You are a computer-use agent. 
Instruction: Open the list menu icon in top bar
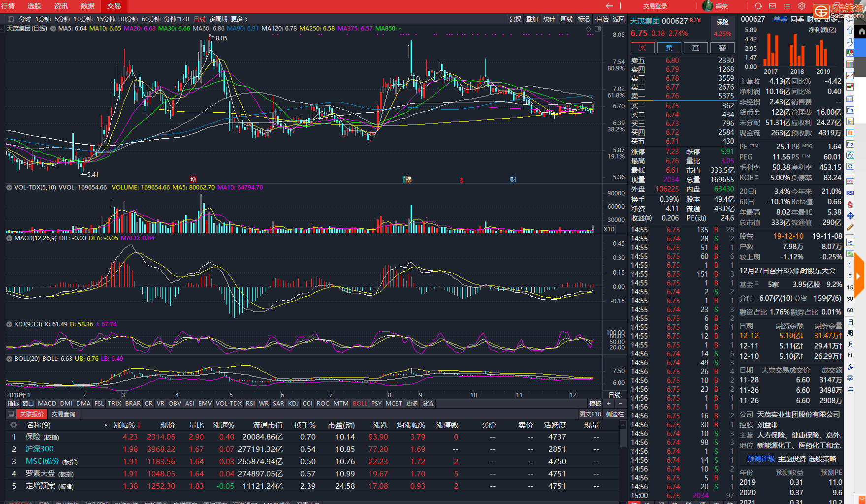click(787, 6)
